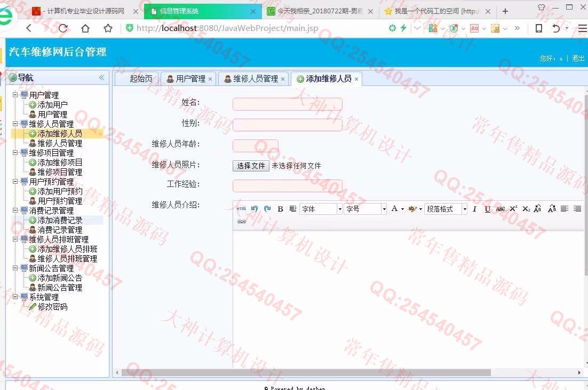This screenshot has height=390, width=588.
Task: Open the 段落格式 paragraph format dropdown
Action: click(x=446, y=209)
